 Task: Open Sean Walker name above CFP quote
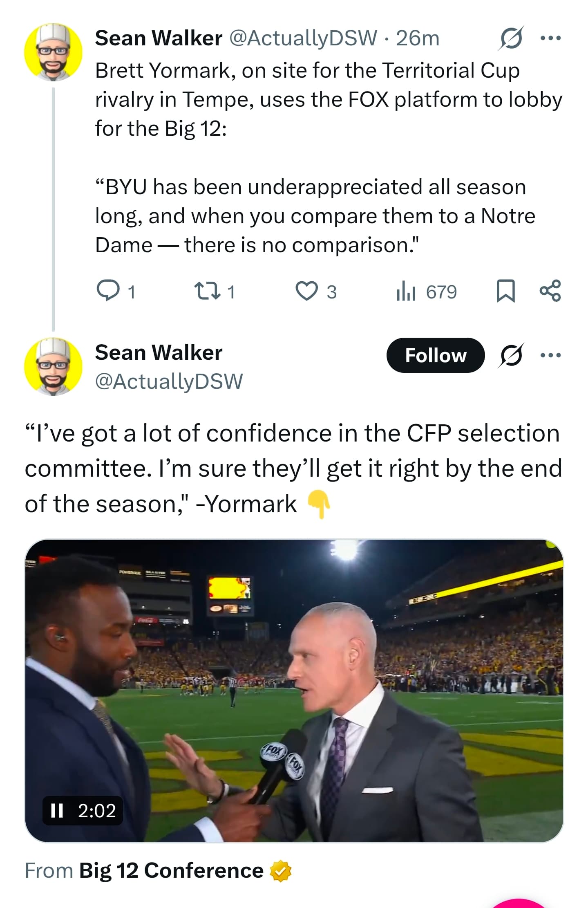click(159, 352)
